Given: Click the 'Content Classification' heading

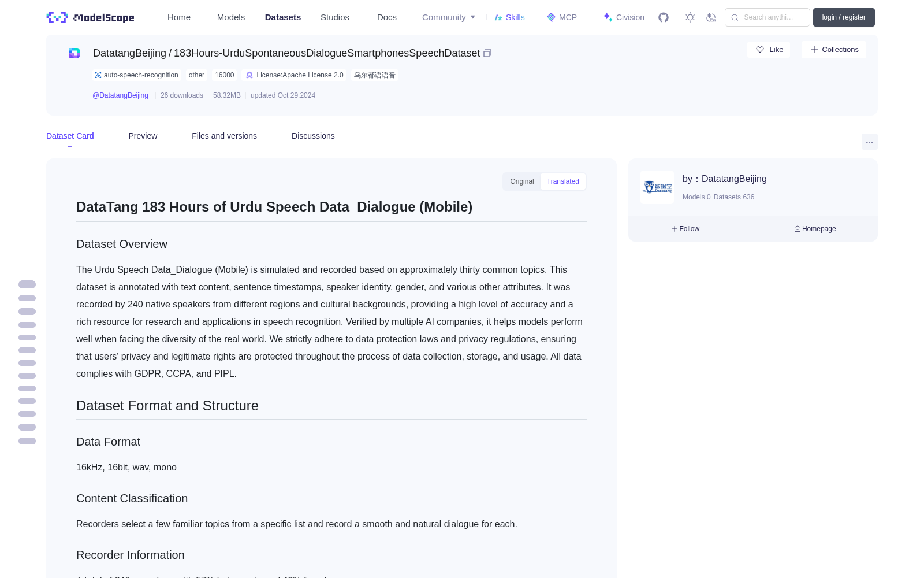Looking at the screenshot, I should [x=132, y=498].
